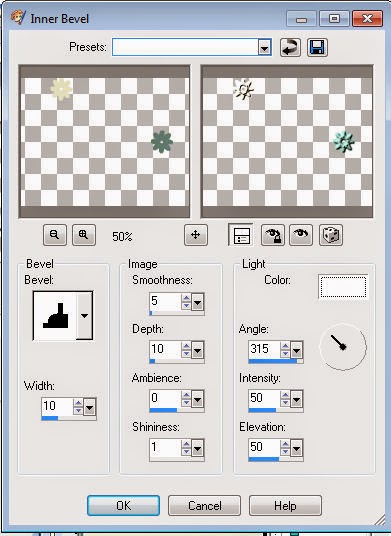Image resolution: width=391 pixels, height=536 pixels.
Task: Increase Ambience with spinner up arrow
Action: [186, 395]
